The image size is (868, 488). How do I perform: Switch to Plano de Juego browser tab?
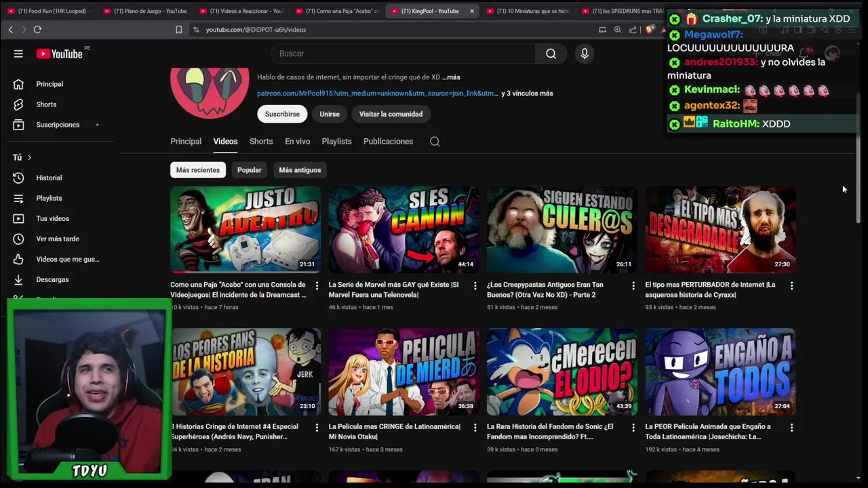[144, 11]
